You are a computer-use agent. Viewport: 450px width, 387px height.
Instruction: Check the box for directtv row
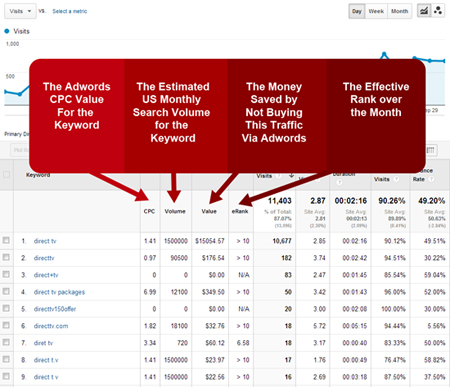click(x=6, y=257)
